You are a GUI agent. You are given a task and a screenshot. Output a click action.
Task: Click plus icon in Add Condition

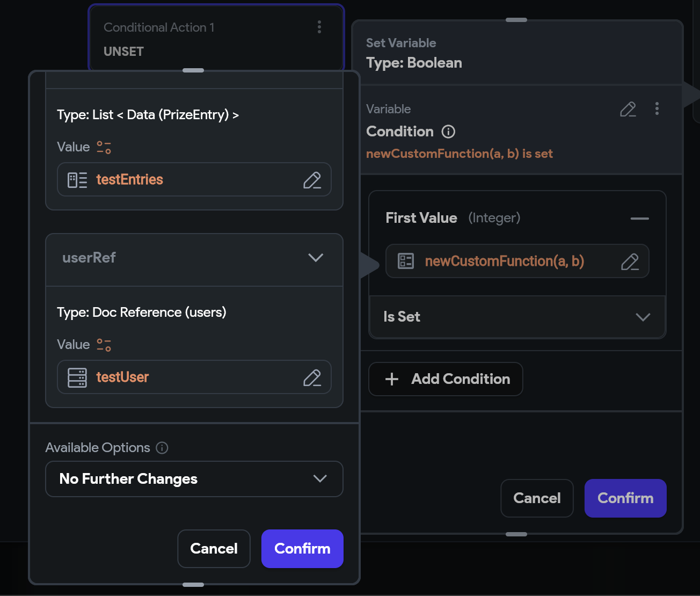point(392,379)
